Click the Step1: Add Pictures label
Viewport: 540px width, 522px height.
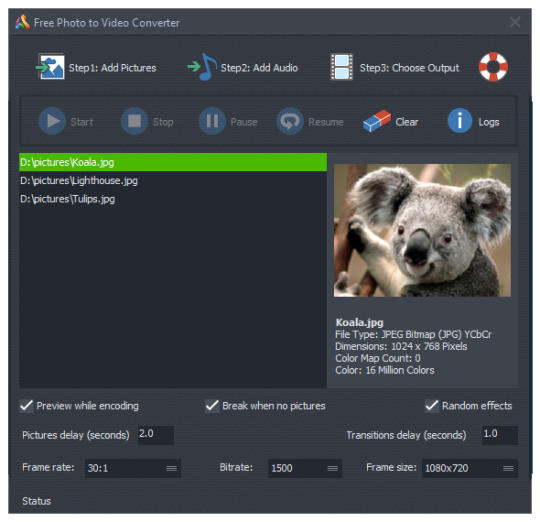pyautogui.click(x=112, y=68)
